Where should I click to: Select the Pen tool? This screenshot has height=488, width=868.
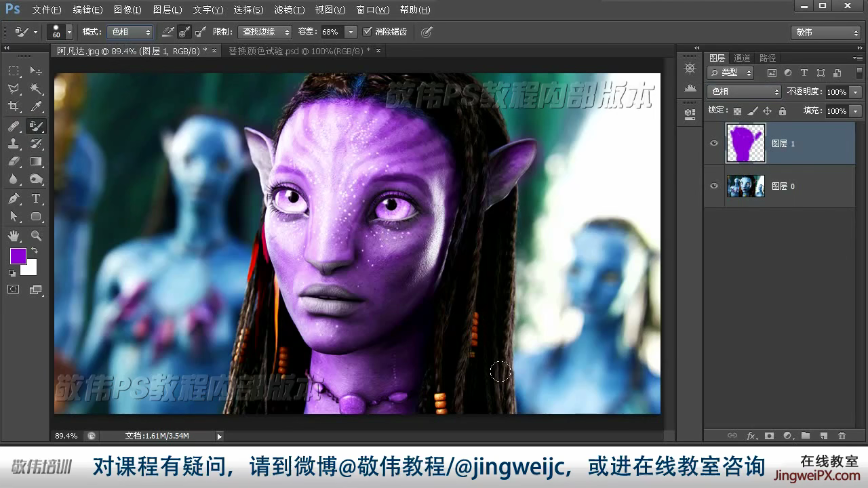pos(14,199)
